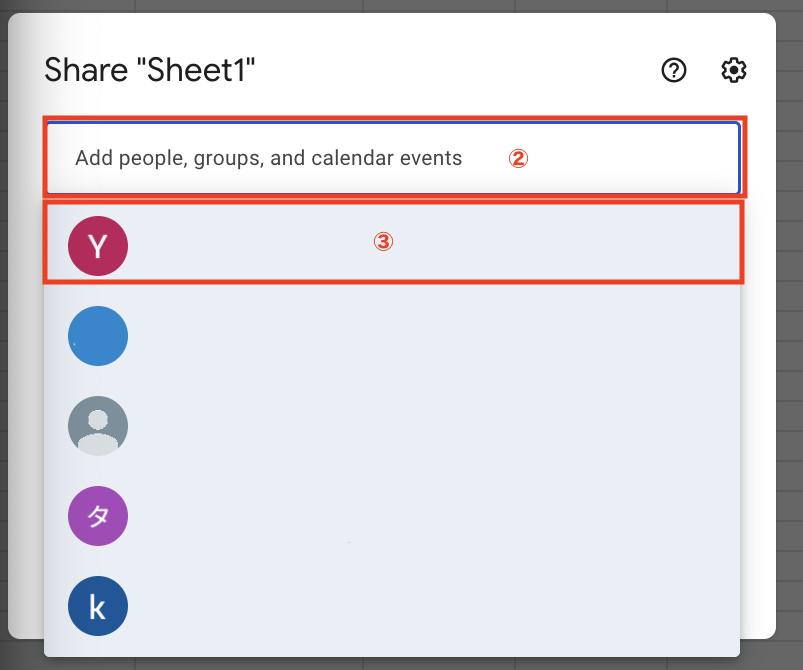
Task: Open advanced share options with the gear
Action: tap(733, 70)
